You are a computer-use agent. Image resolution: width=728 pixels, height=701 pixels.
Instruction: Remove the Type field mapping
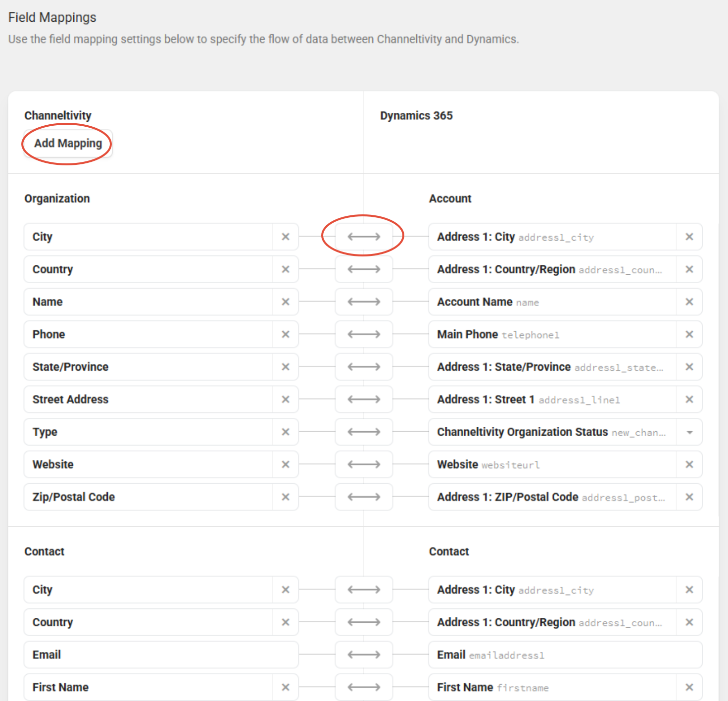pos(286,432)
